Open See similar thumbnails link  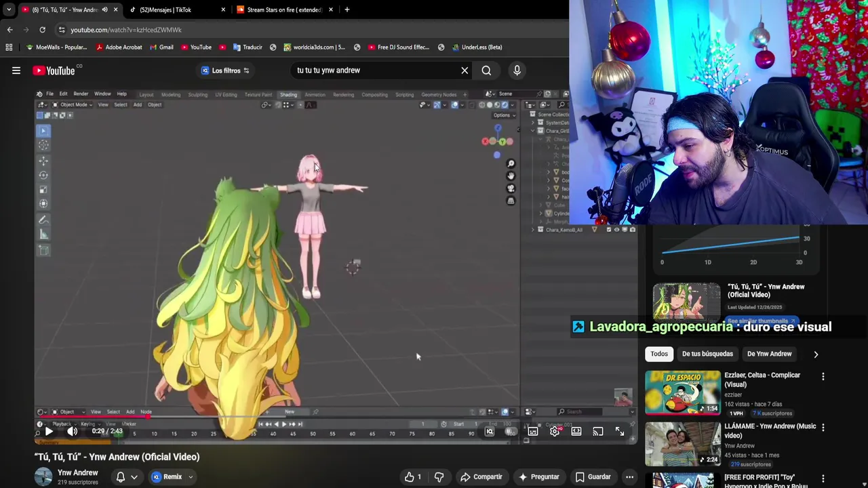point(761,321)
